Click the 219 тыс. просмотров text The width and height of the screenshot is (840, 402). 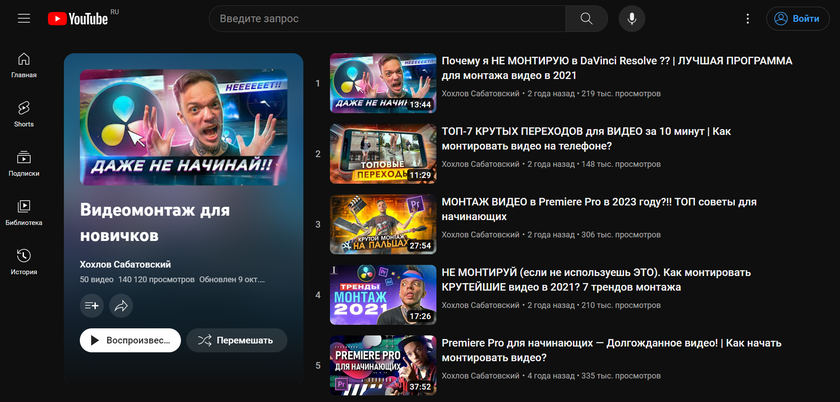(x=621, y=93)
